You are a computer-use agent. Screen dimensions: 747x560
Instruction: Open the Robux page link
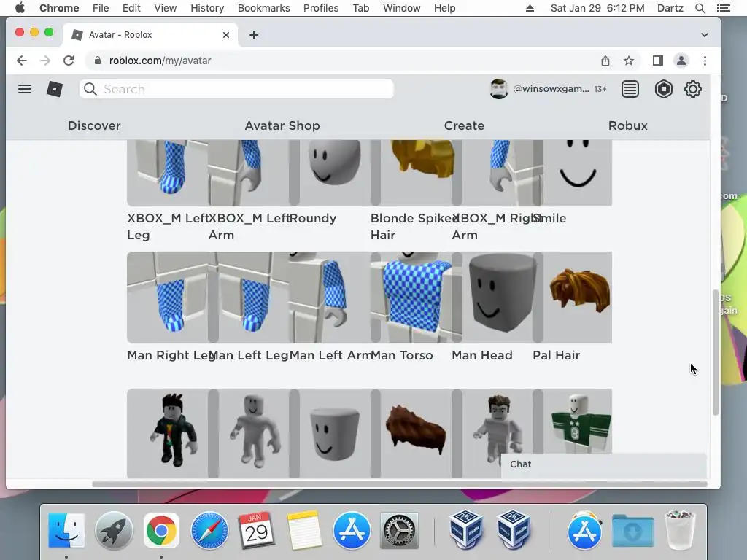tap(628, 125)
